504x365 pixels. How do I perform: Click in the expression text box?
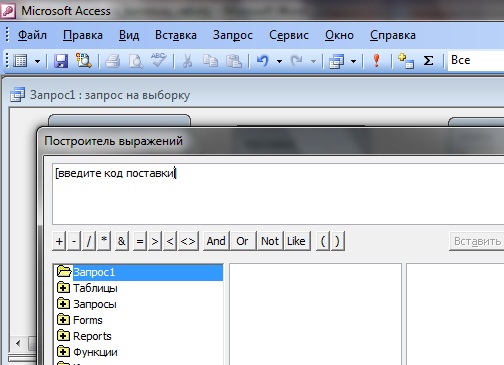tap(278, 194)
